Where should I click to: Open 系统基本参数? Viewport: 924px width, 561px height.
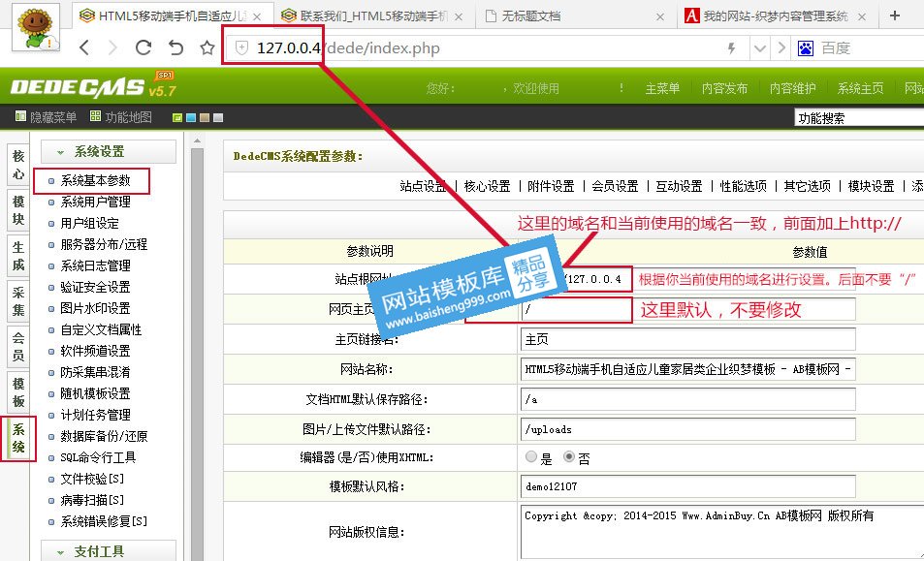coord(95,181)
